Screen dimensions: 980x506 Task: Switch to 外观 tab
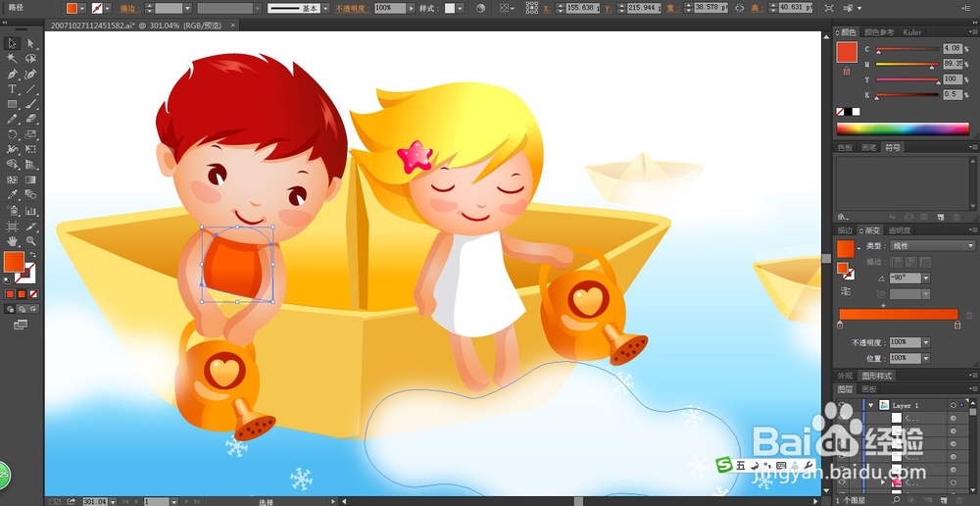pyautogui.click(x=845, y=376)
